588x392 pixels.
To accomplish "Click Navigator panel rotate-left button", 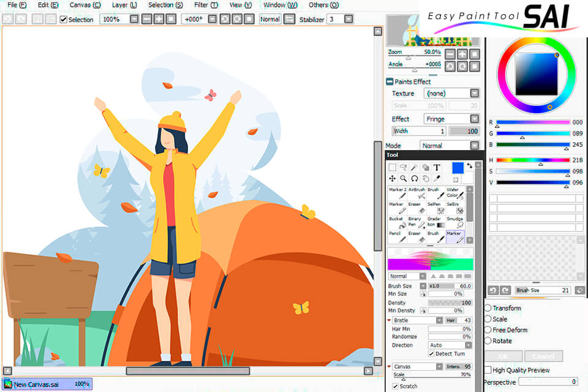I will (450, 67).
